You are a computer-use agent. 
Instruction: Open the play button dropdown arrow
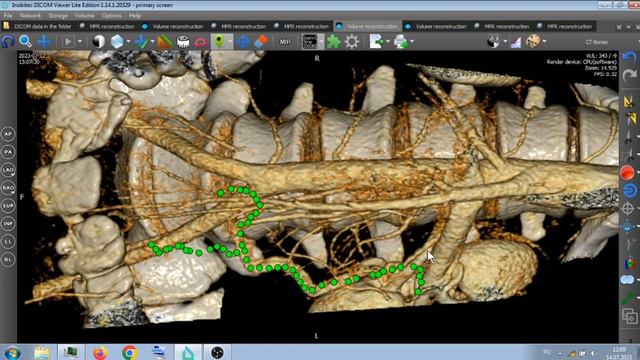80,41
